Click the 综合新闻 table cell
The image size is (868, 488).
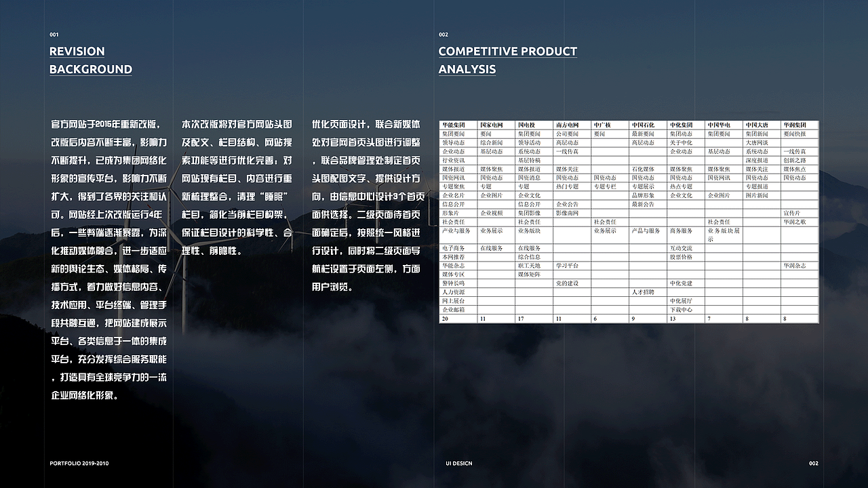click(496, 142)
